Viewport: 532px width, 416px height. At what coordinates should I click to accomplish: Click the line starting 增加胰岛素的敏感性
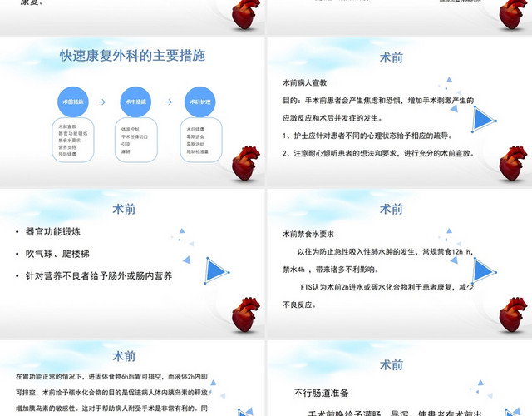(111, 409)
